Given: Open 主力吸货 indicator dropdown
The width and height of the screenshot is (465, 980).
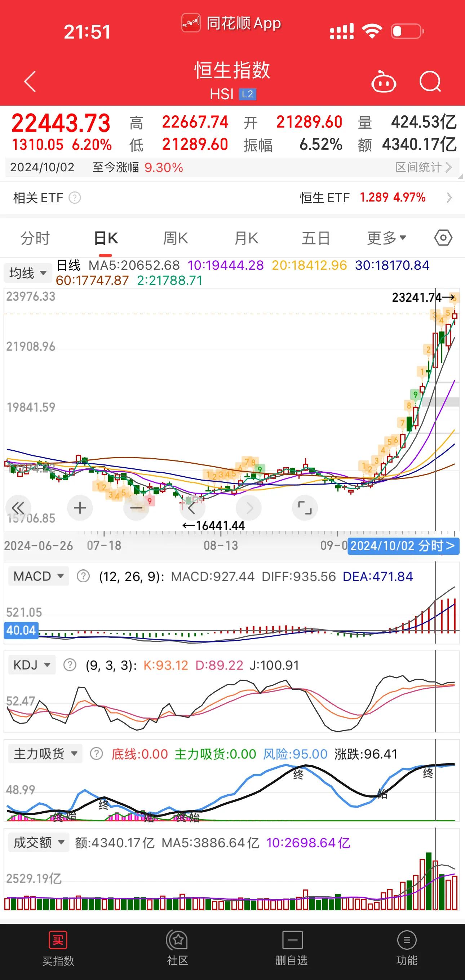Looking at the screenshot, I should (45, 753).
